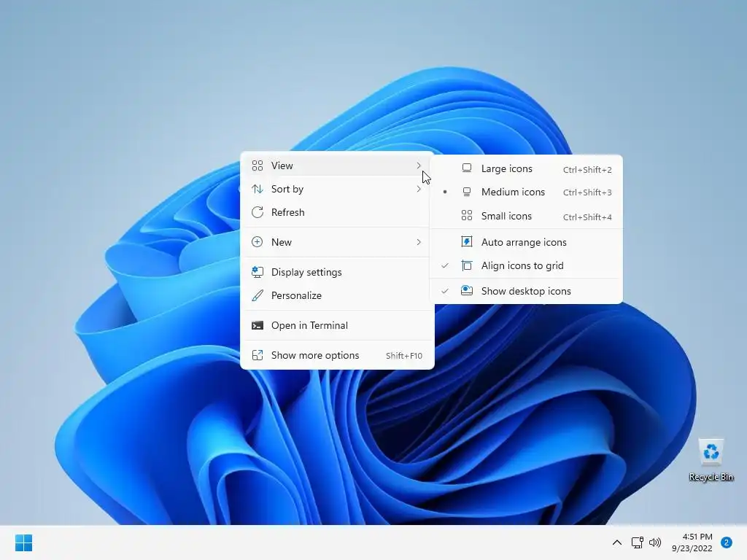Image resolution: width=747 pixels, height=560 pixels.
Task: Expand the Sort by chevron arrow
Action: 418,189
